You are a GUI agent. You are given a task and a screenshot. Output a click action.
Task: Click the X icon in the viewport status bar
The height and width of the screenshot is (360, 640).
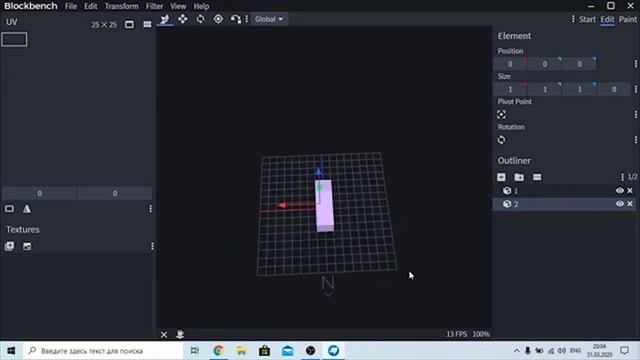(164, 335)
